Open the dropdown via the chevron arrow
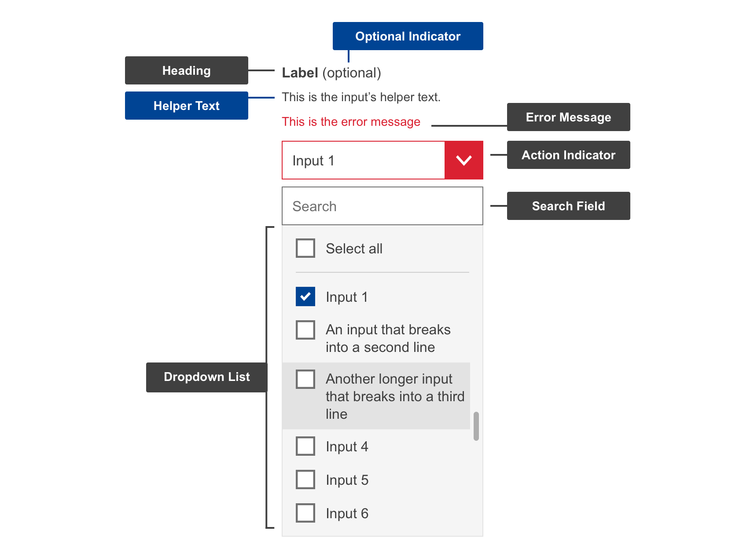The height and width of the screenshot is (560, 754). pyautogui.click(x=463, y=160)
